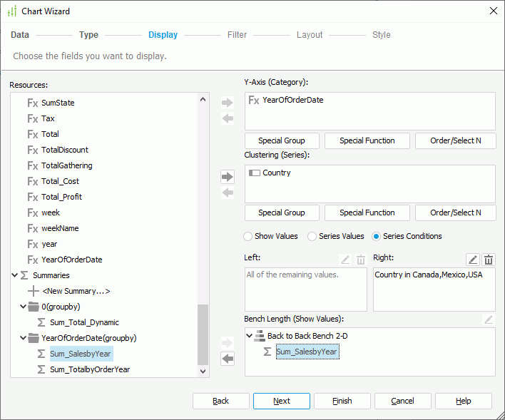Image resolution: width=505 pixels, height=420 pixels.
Task: Collapse the YearOfOrderDate(groupby) folder node
Action: [24, 338]
